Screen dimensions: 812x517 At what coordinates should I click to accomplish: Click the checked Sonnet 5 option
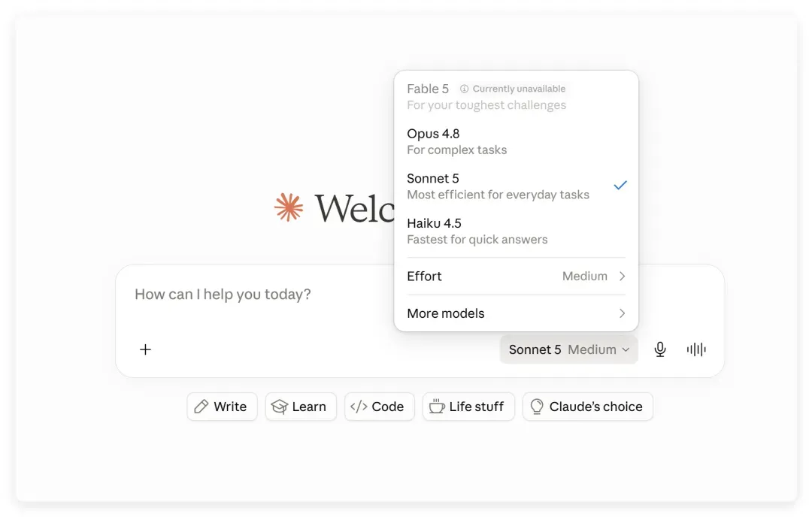[517, 186]
